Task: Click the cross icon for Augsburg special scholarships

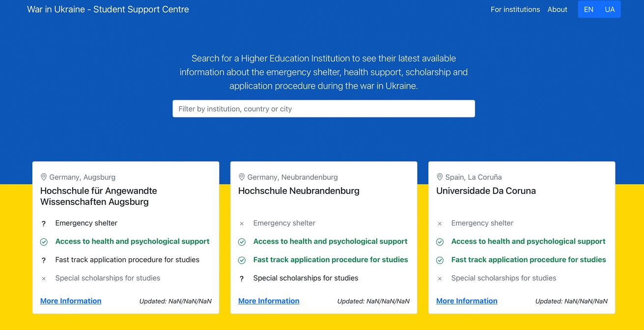Action: coord(44,278)
